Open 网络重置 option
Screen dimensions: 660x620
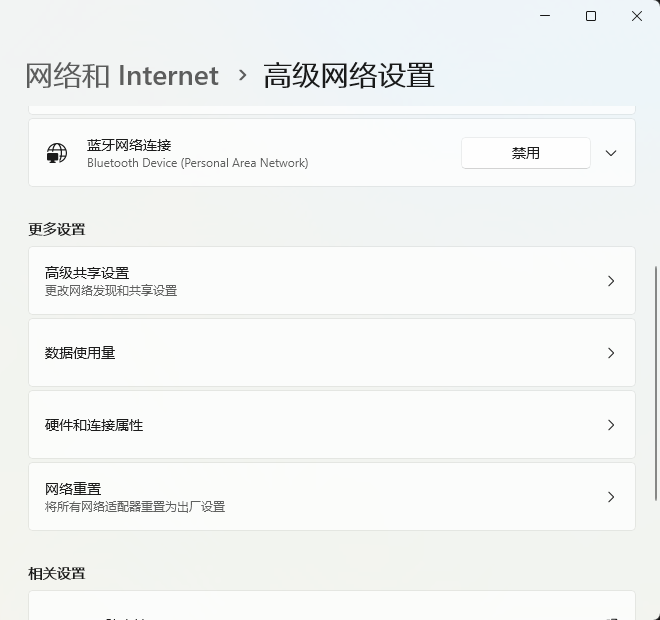pos(332,497)
